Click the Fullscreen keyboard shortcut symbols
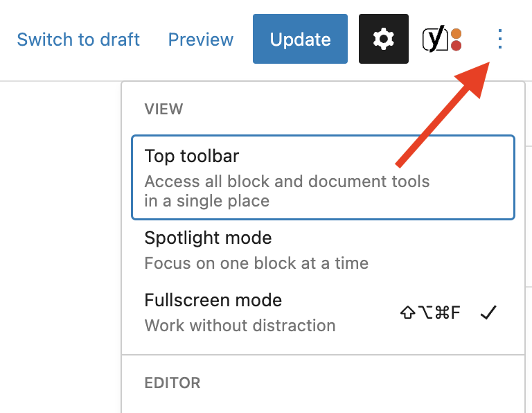The width and height of the screenshot is (532, 413). click(430, 313)
